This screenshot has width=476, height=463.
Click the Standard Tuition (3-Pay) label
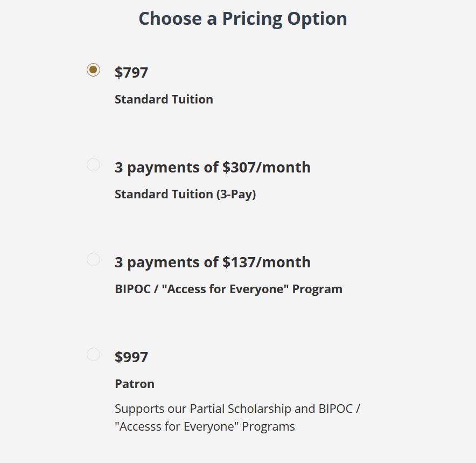tap(185, 195)
